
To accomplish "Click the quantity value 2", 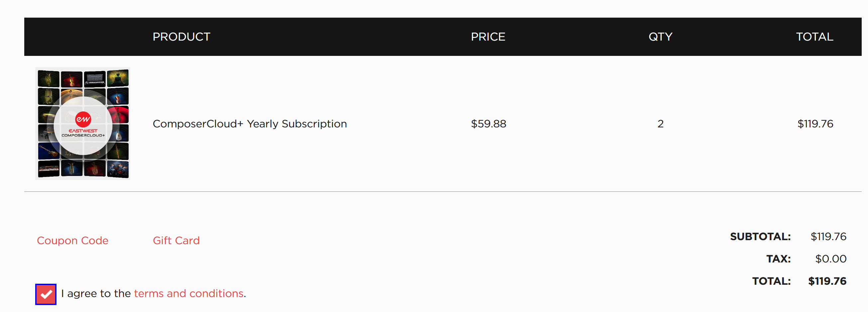I will 660,124.
